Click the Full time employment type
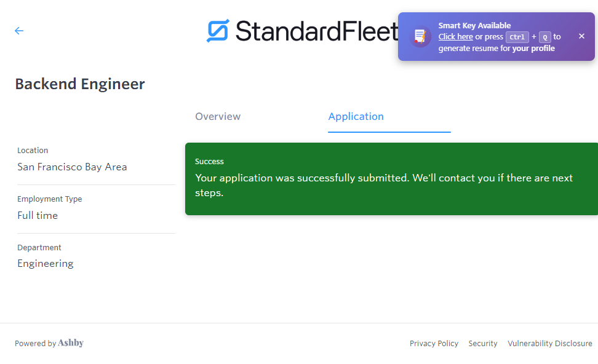 38,216
